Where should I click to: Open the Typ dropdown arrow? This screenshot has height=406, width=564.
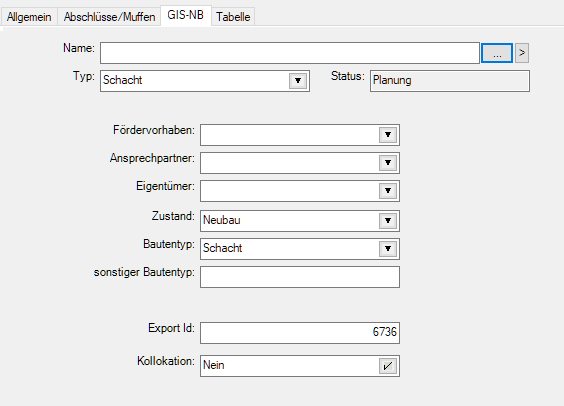pos(298,81)
